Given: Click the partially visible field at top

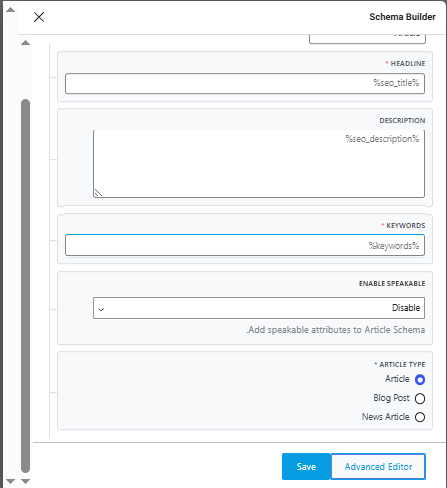Looking at the screenshot, I should pyautogui.click(x=367, y=39).
